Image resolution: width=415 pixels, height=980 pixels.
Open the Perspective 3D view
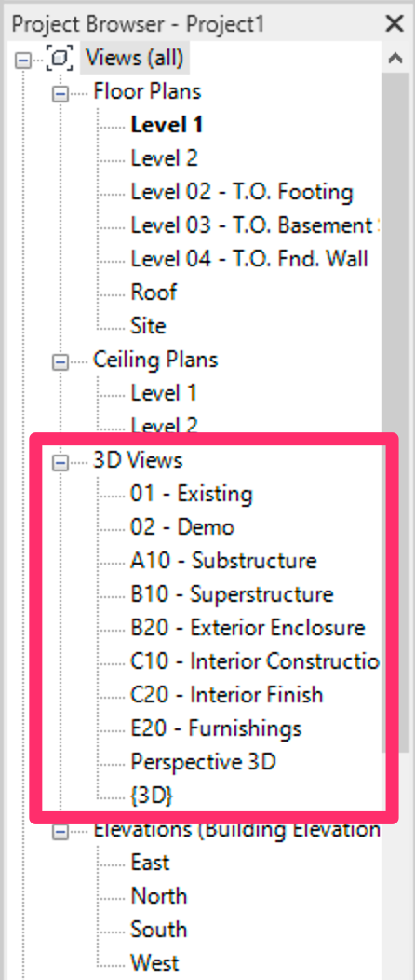(x=203, y=762)
